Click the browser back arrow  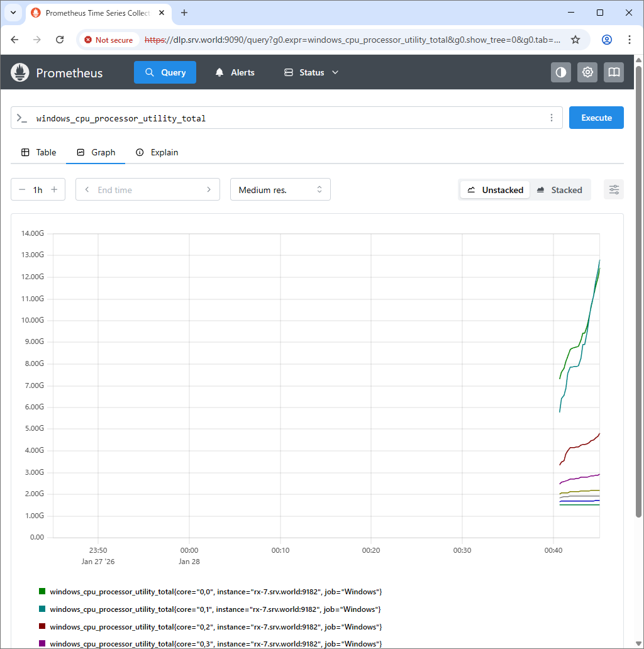pyautogui.click(x=14, y=40)
